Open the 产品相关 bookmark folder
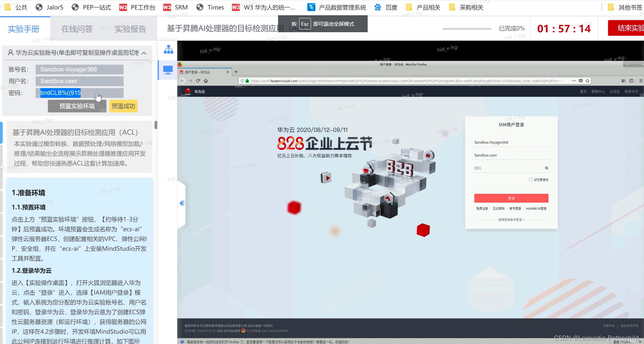This screenshot has width=644, height=344. pos(423,7)
